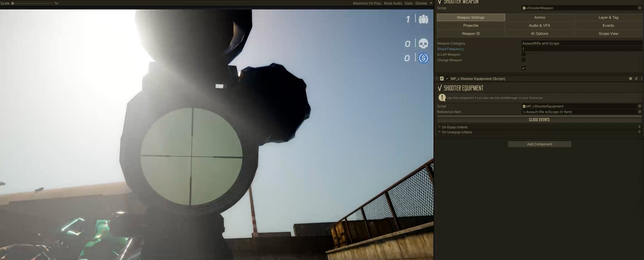Screen dimensions: 644x260
Task: Collapse MP_v Shooter Equipment component foldout
Action: 437,79
